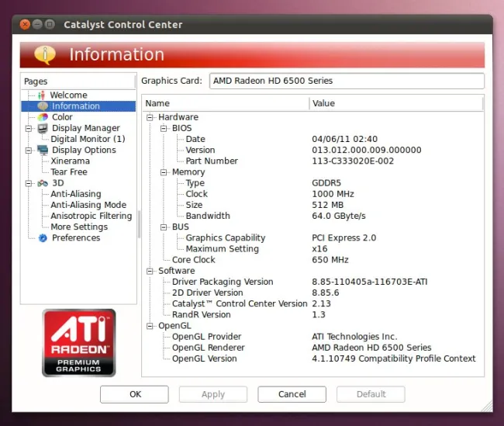Collapse the BIOS section expander
504x426 pixels.
[164, 128]
